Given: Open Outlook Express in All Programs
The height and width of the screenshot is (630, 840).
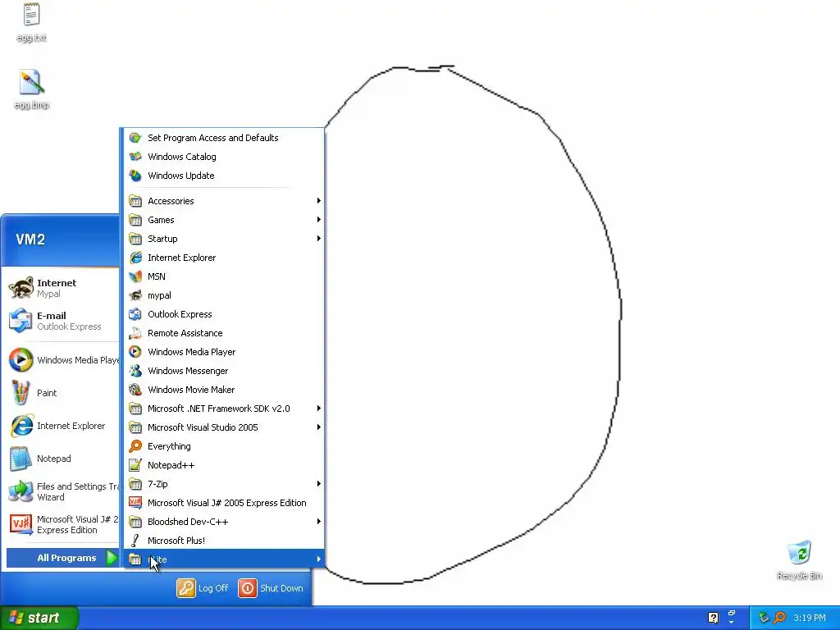Looking at the screenshot, I should (x=223, y=314).
